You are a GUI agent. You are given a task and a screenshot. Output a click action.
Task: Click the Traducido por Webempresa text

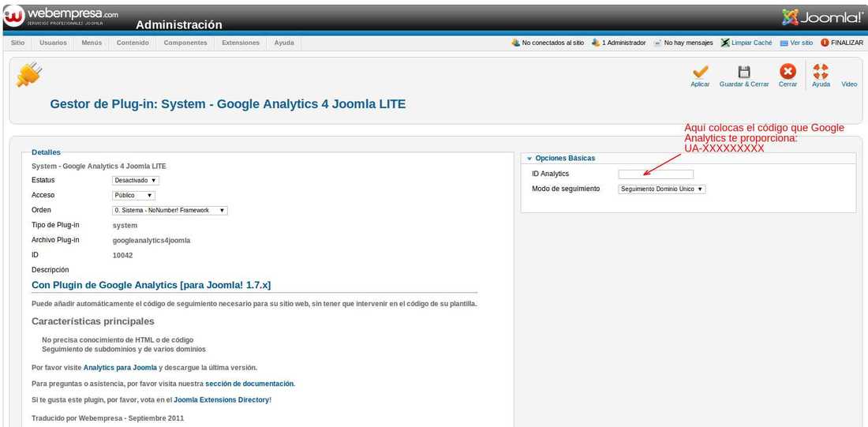[108, 418]
